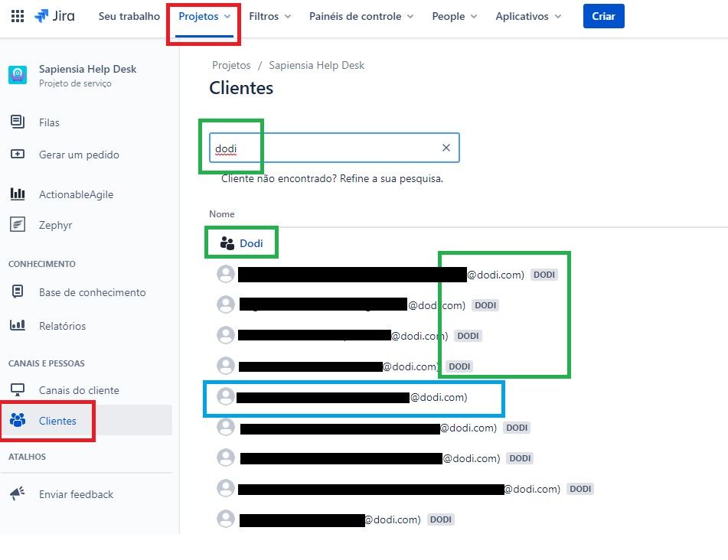Click the Nome column header

point(221,214)
